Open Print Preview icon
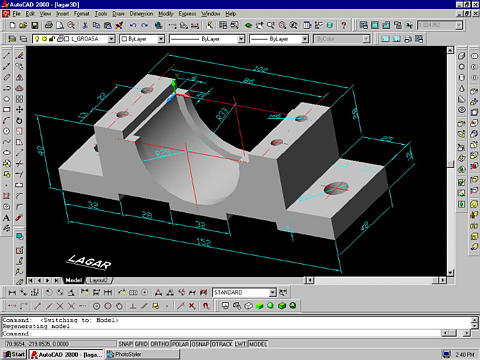 coord(60,25)
